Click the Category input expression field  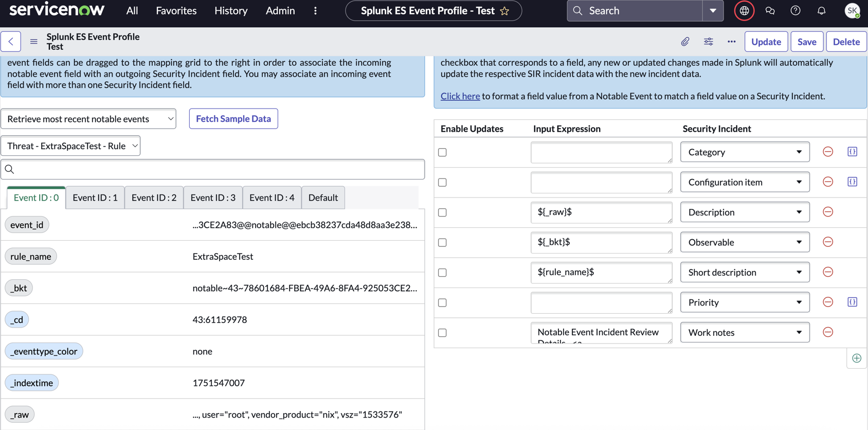pos(602,152)
